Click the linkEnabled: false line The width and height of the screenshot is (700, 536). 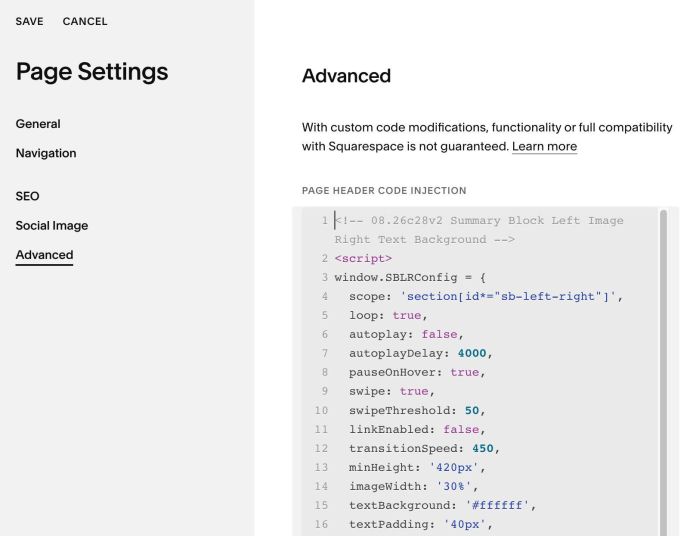pyautogui.click(x=417, y=429)
